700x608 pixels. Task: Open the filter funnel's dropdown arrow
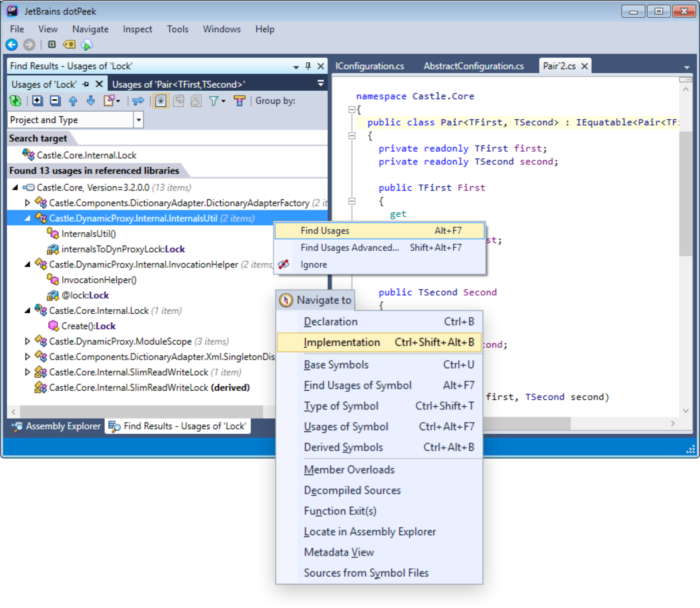(x=223, y=101)
